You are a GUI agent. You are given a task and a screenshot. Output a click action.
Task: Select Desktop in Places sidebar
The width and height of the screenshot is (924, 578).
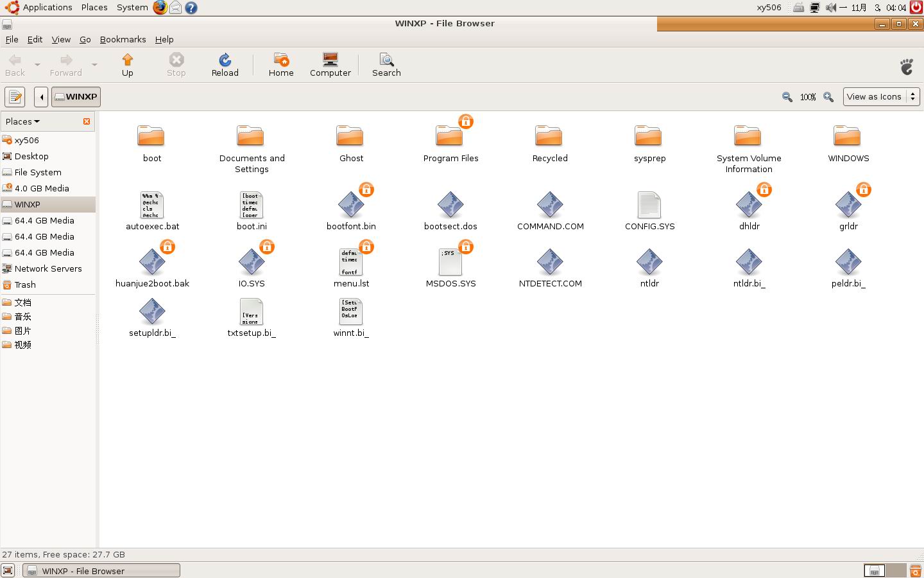pyautogui.click(x=48, y=156)
